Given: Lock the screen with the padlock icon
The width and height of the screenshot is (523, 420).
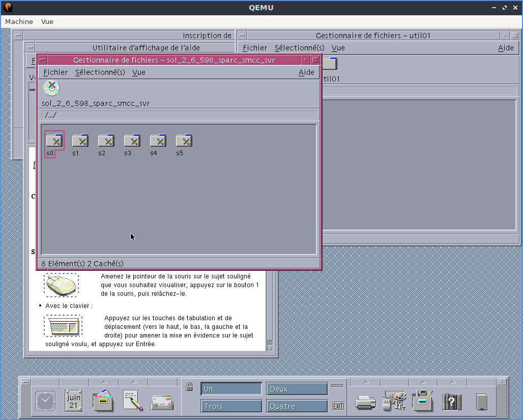Looking at the screenshot, I should [x=189, y=387].
